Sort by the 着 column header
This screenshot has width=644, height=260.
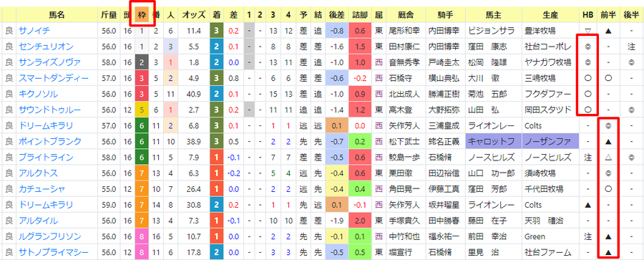click(216, 15)
